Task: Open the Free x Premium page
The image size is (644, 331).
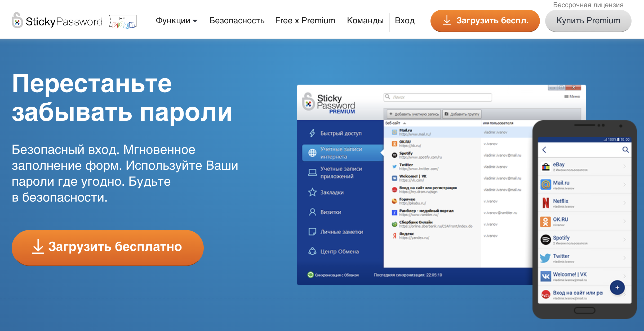Action: click(305, 21)
